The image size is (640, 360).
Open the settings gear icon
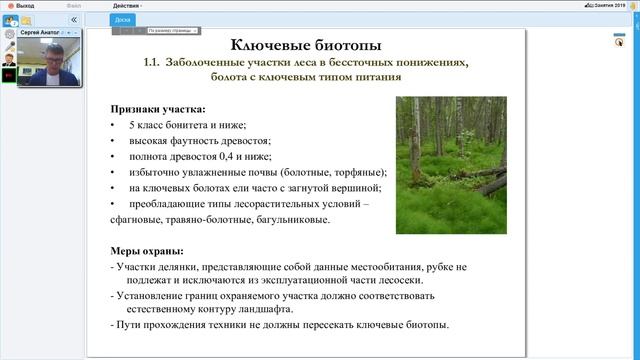[9, 34]
